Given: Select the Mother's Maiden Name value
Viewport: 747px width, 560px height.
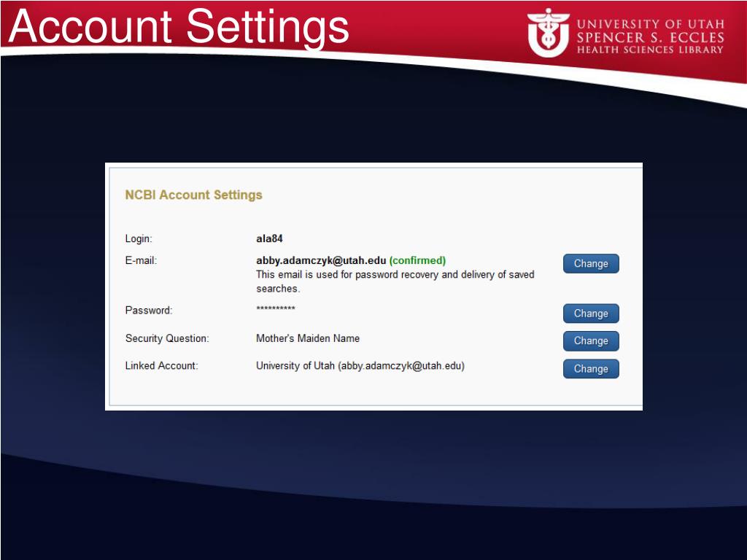Looking at the screenshot, I should [x=308, y=338].
